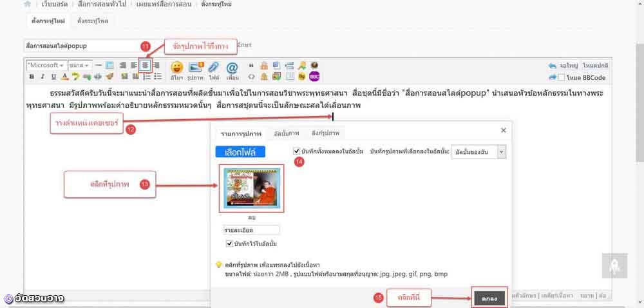Click the center align icon in toolbar
Viewport: 644px width, 308px height.
click(146, 65)
